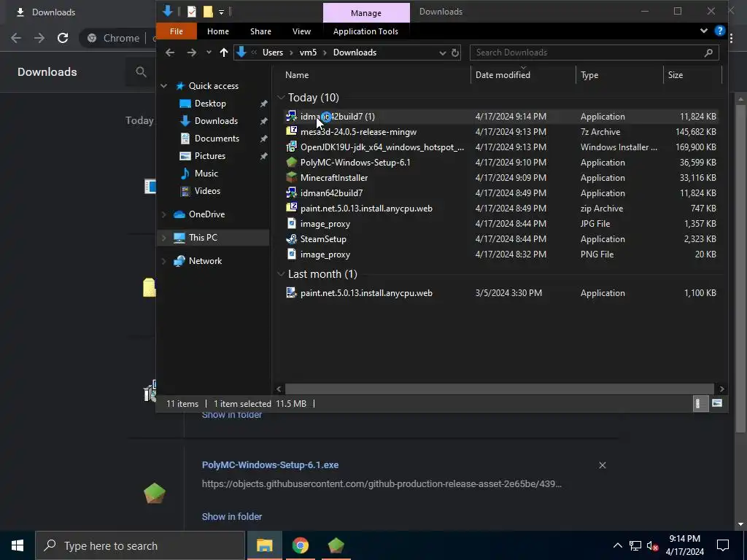Open the Share ribbon tab
747x560 pixels.
[x=260, y=31]
